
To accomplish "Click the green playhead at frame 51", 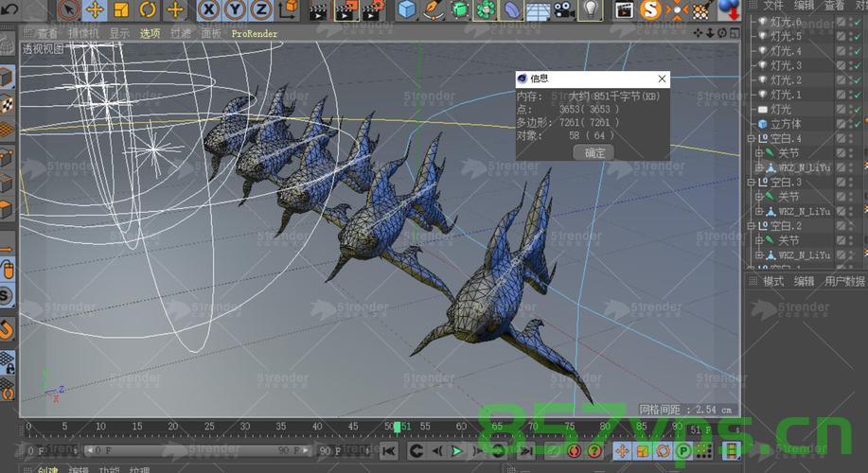I will 397,427.
